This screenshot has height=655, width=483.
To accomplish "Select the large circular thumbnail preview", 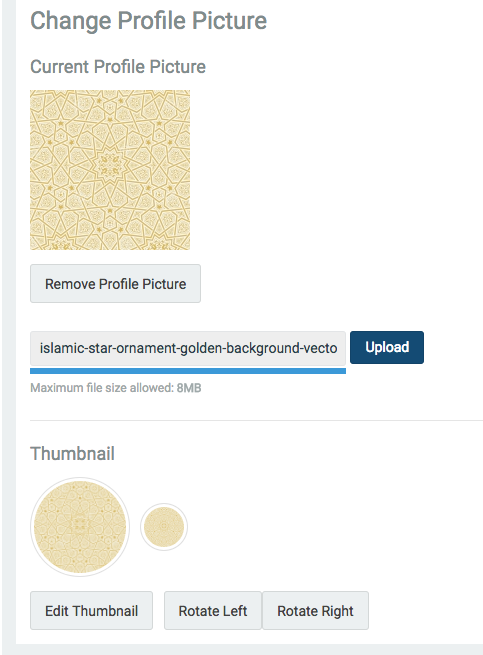I will point(80,527).
